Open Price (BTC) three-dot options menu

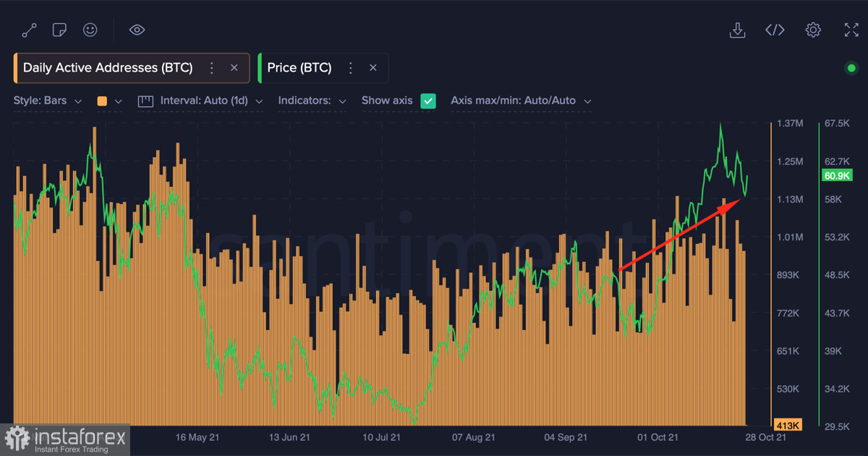click(x=351, y=68)
